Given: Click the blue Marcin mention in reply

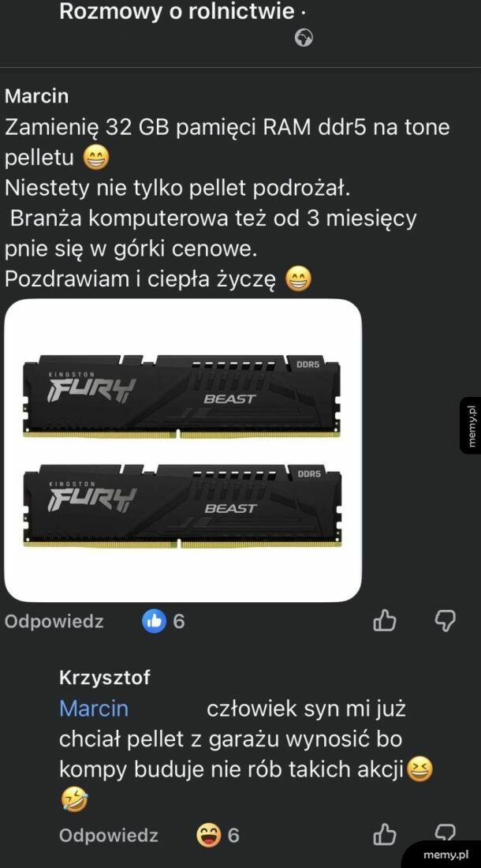Looking at the screenshot, I should [93, 708].
